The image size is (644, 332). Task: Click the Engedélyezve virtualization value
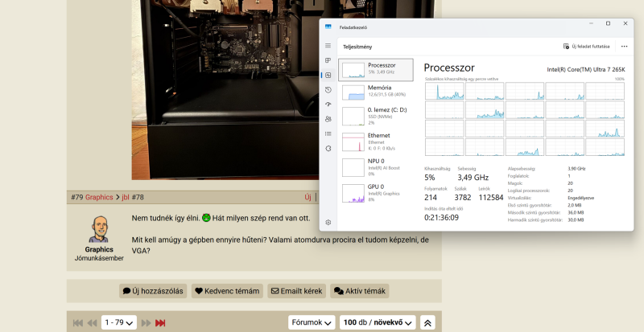(x=580, y=198)
